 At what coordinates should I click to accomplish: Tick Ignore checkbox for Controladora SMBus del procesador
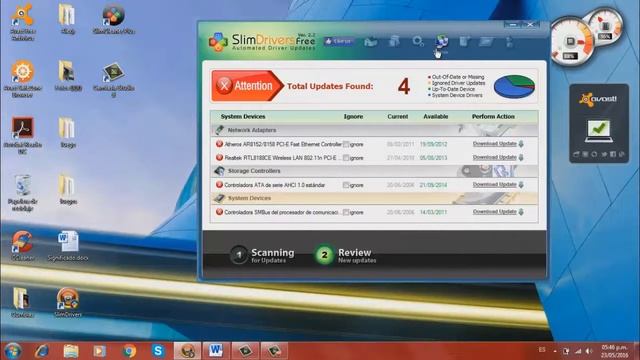(x=346, y=212)
